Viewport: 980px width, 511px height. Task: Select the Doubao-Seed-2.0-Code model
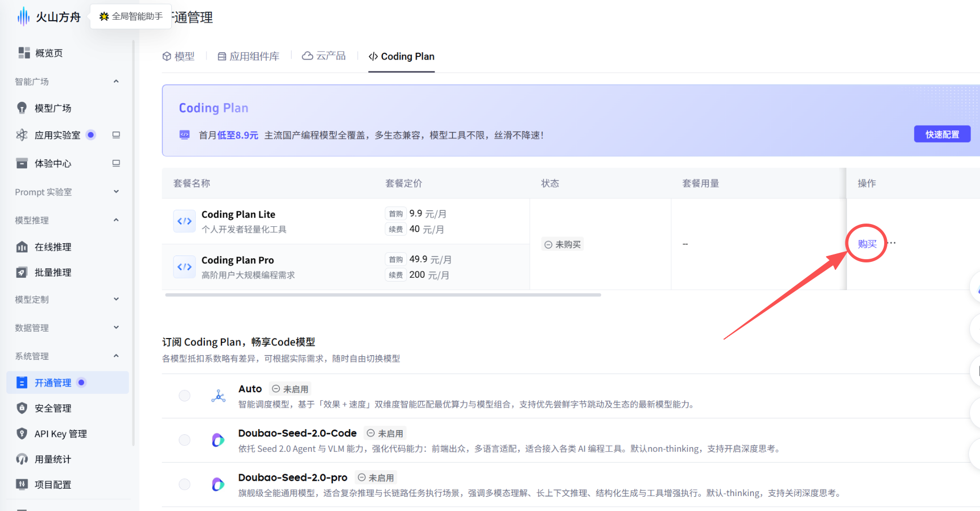[185, 440]
